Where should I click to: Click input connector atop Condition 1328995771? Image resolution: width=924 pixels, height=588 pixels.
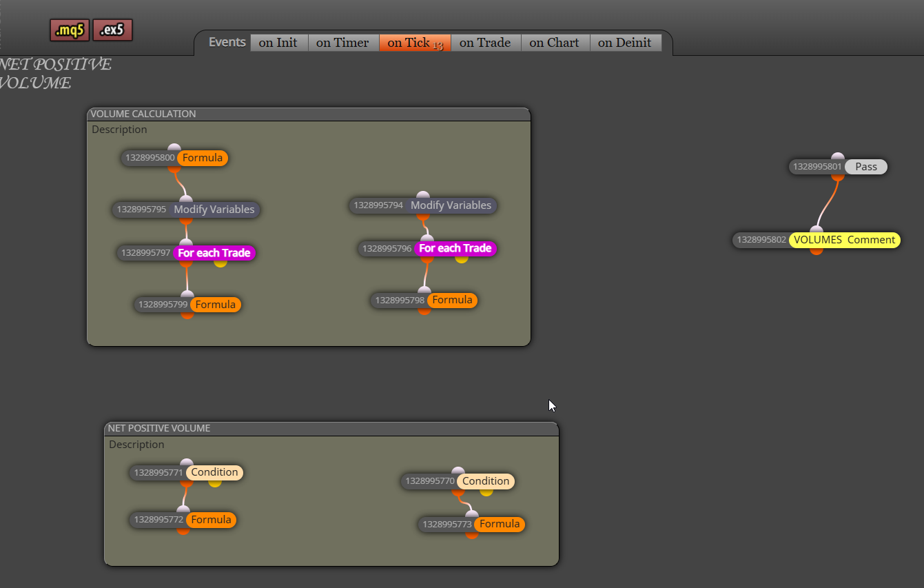pyautogui.click(x=187, y=463)
